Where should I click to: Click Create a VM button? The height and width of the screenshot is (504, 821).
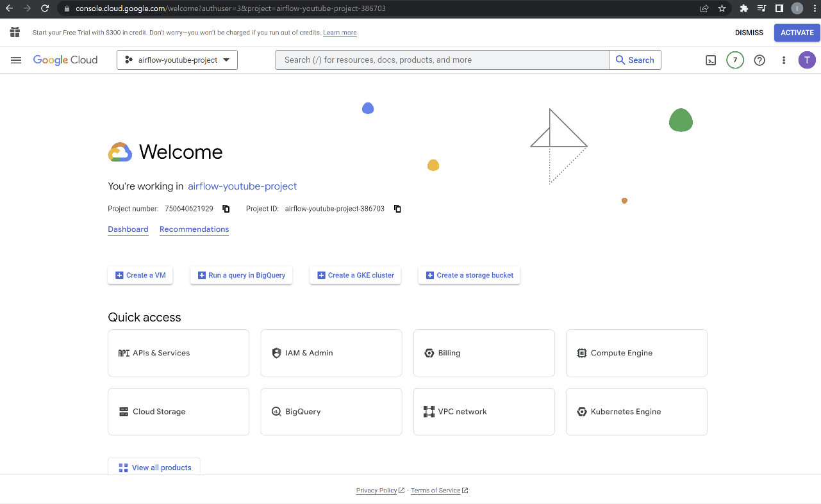pos(140,275)
